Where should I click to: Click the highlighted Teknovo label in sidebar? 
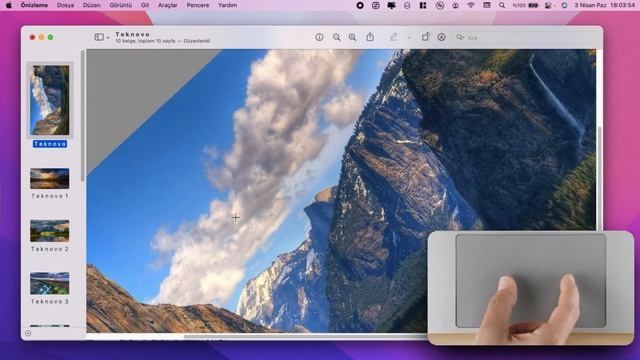click(50, 144)
